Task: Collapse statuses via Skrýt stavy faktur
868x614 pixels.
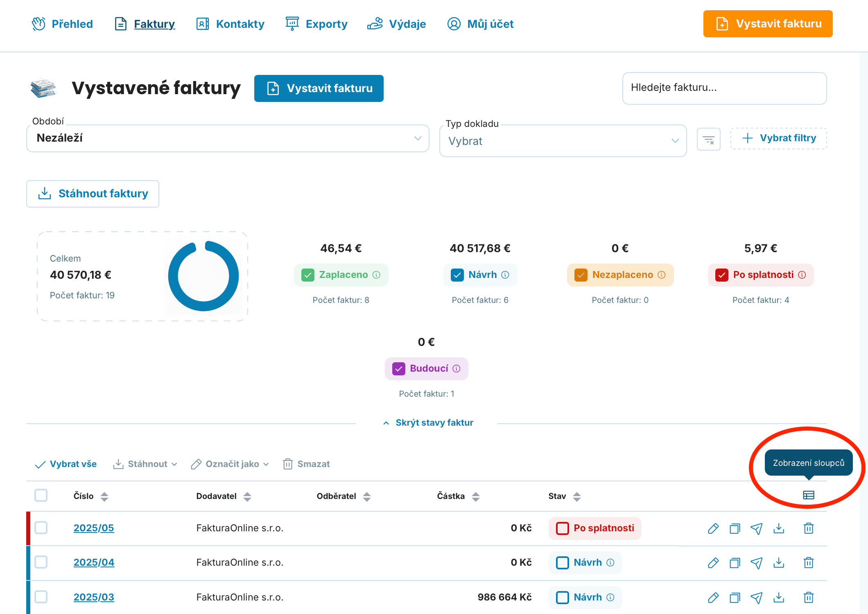Action: click(x=428, y=423)
